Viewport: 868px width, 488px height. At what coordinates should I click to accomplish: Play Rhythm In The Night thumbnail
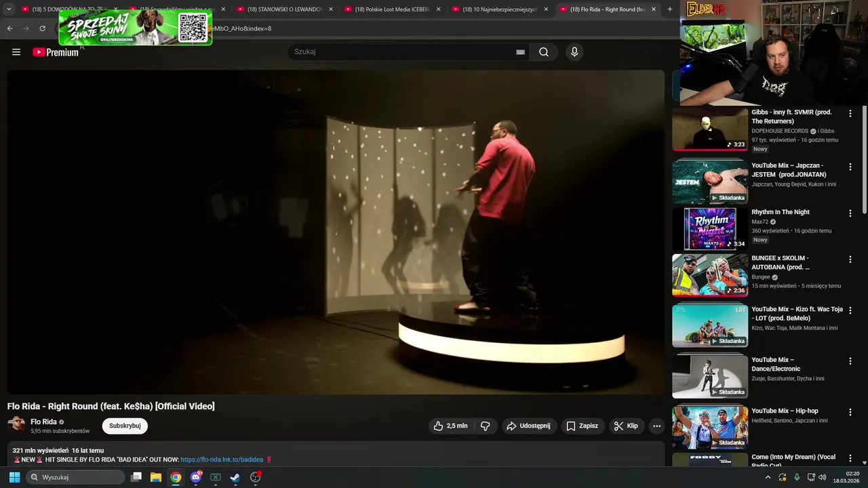[x=710, y=228]
